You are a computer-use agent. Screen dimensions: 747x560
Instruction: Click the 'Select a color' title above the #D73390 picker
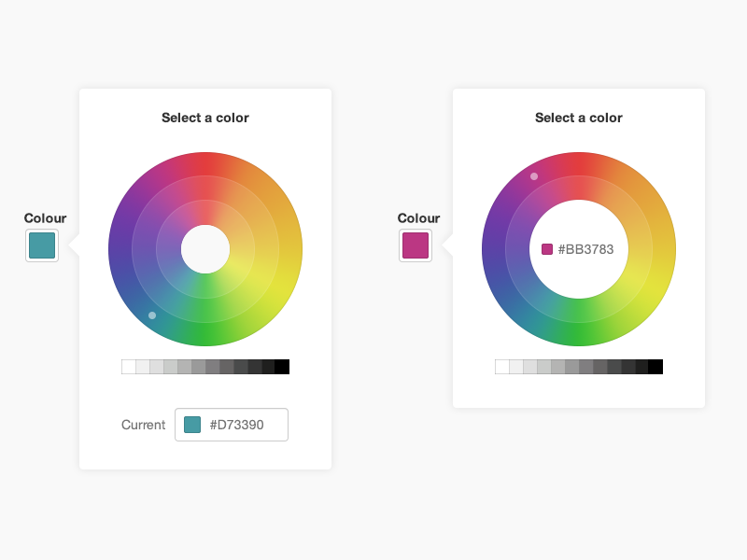[x=205, y=118]
